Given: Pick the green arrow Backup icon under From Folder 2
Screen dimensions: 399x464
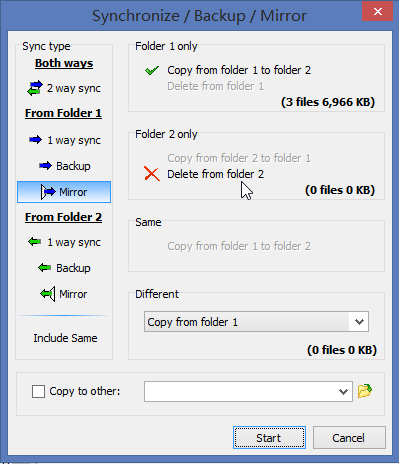Looking at the screenshot, I should click(44, 267).
